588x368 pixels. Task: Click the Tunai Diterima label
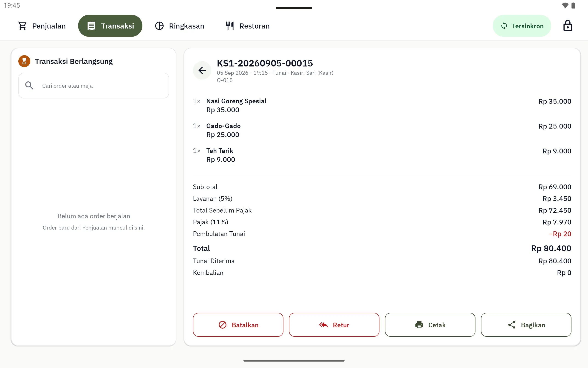coord(214,261)
